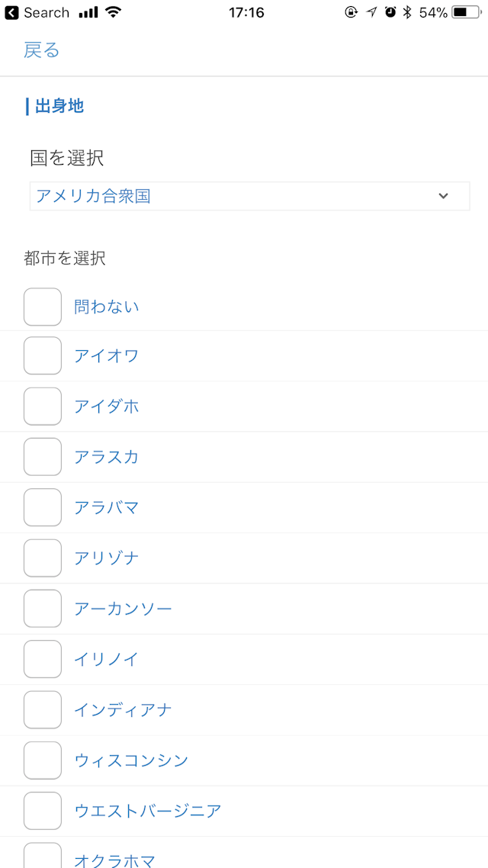
Task: Tap the cellular signal bars icon
Action: (x=88, y=12)
